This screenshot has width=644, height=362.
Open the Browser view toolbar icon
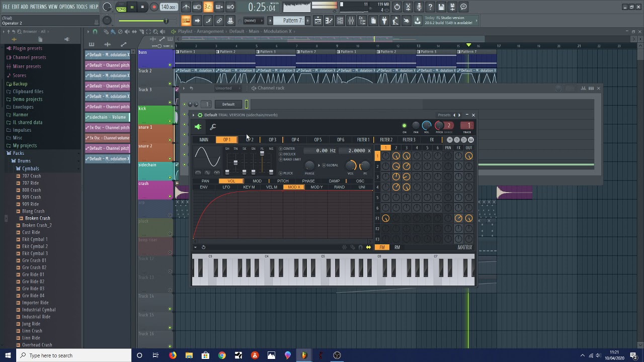[x=362, y=21]
